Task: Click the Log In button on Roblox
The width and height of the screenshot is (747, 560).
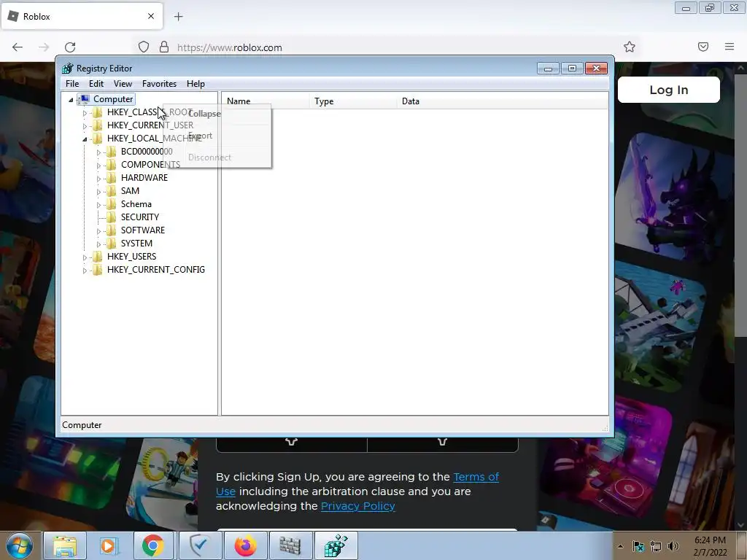Action: coord(669,90)
